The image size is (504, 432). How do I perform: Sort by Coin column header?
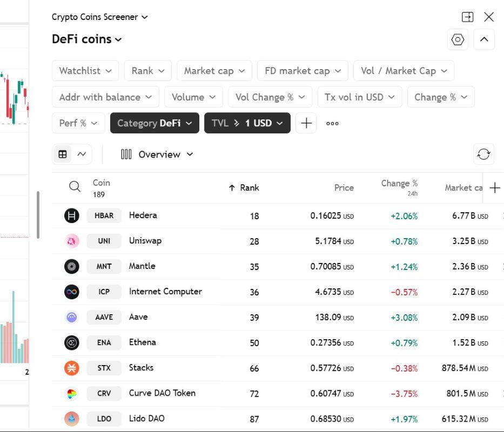[101, 183]
